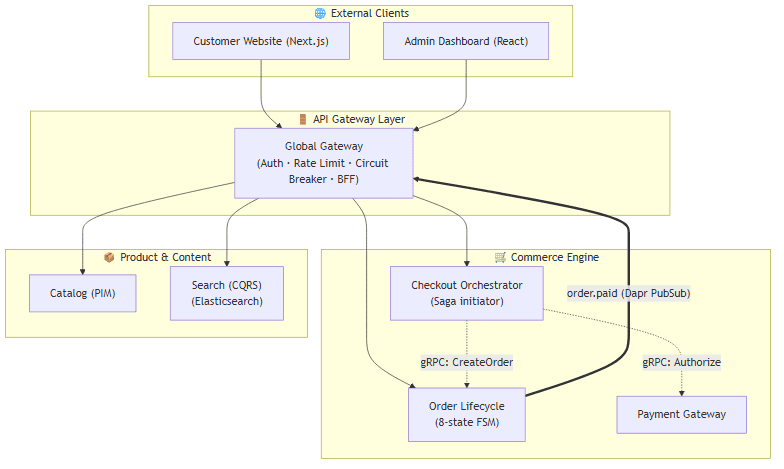Click the package icon beside Product & Content
Viewport: 784px width, 469px height.
[x=109, y=257]
